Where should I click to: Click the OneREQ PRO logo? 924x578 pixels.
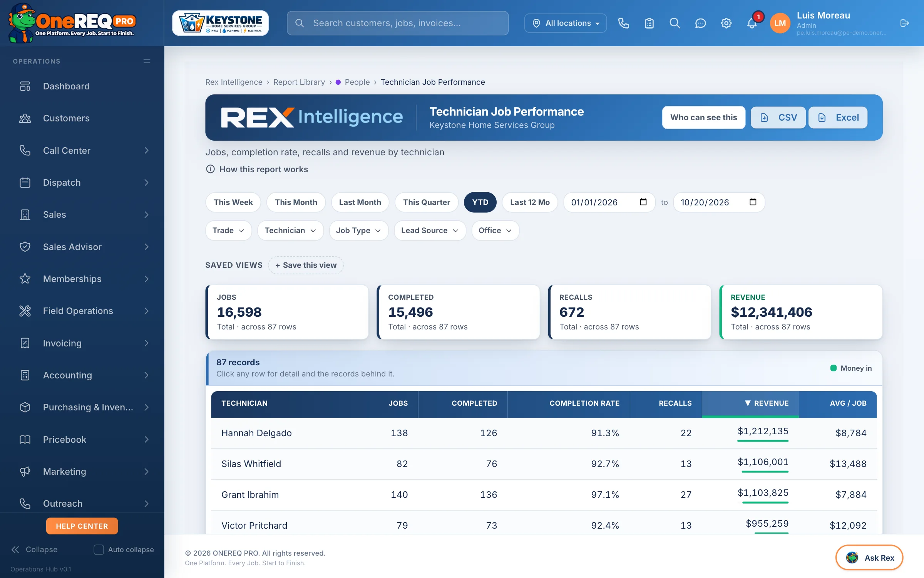72,23
